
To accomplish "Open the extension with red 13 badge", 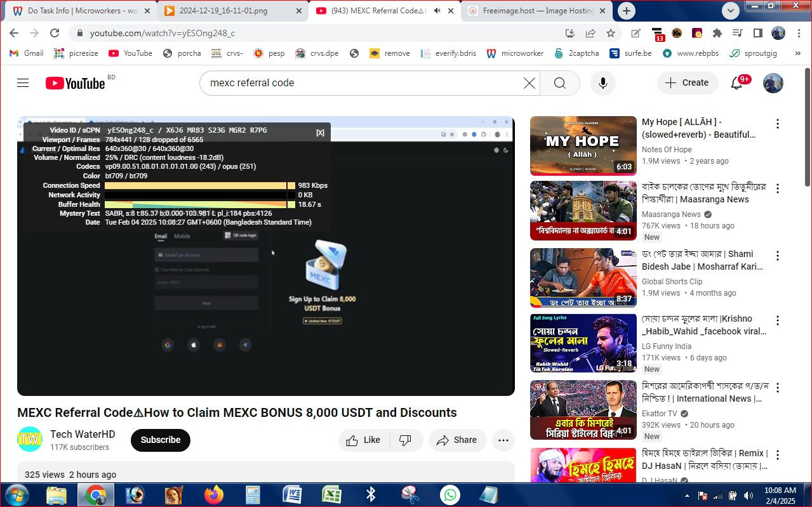I will click(x=658, y=34).
